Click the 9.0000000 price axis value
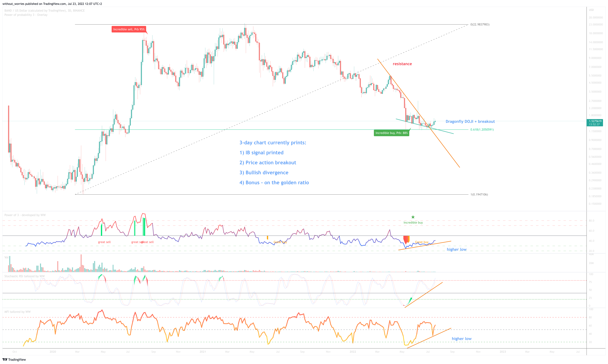This screenshot has height=364, width=608. coord(595,58)
